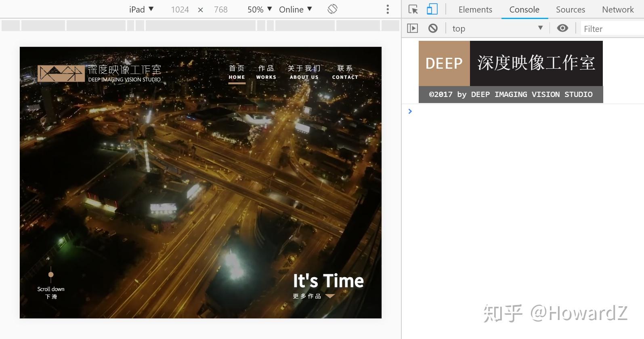Open the Online throttling dropdown
This screenshot has width=644, height=339.
point(296,9)
